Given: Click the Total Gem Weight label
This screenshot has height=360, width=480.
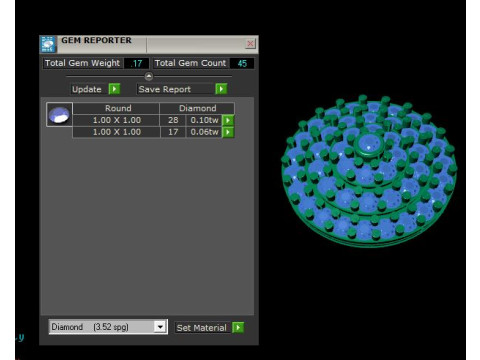Looking at the screenshot, I should point(82,63).
